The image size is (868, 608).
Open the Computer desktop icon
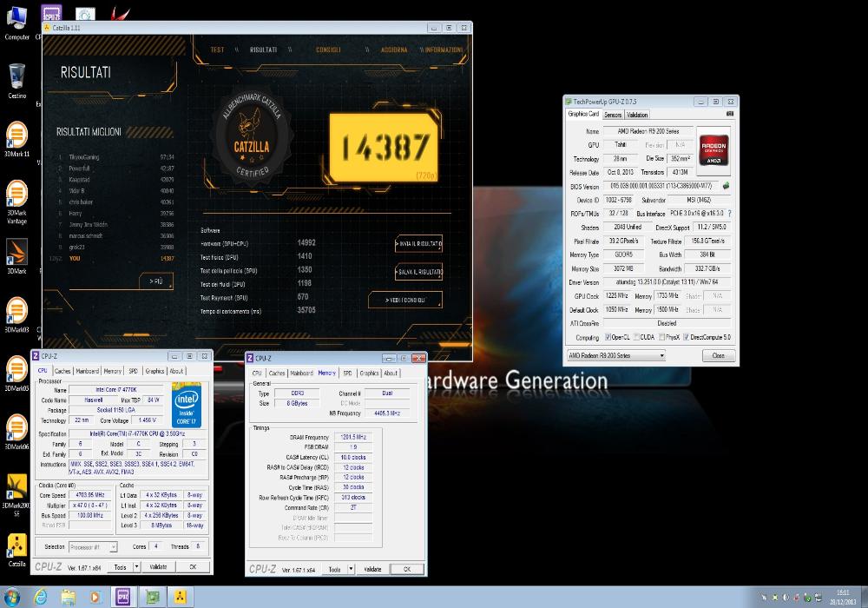click(x=16, y=23)
